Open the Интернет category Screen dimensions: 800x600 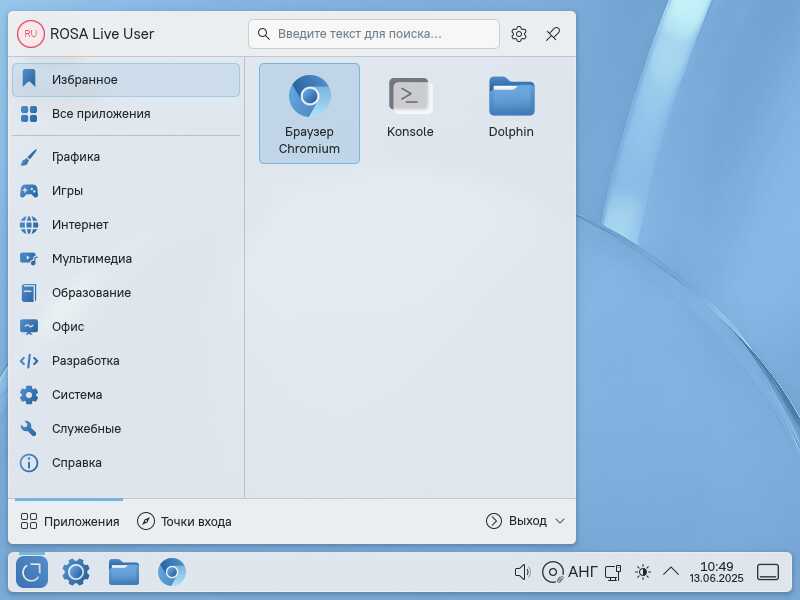pos(126,225)
